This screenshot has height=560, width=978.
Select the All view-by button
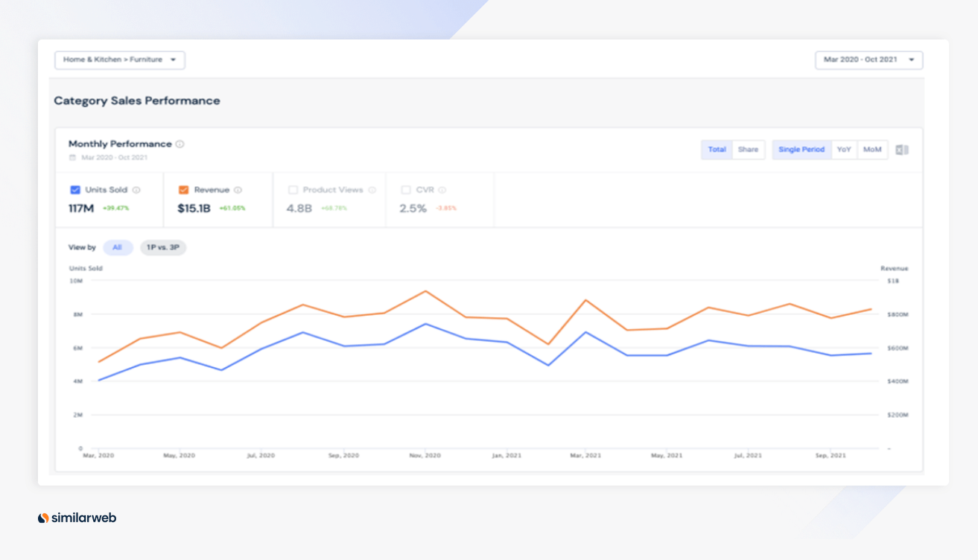[x=118, y=247]
